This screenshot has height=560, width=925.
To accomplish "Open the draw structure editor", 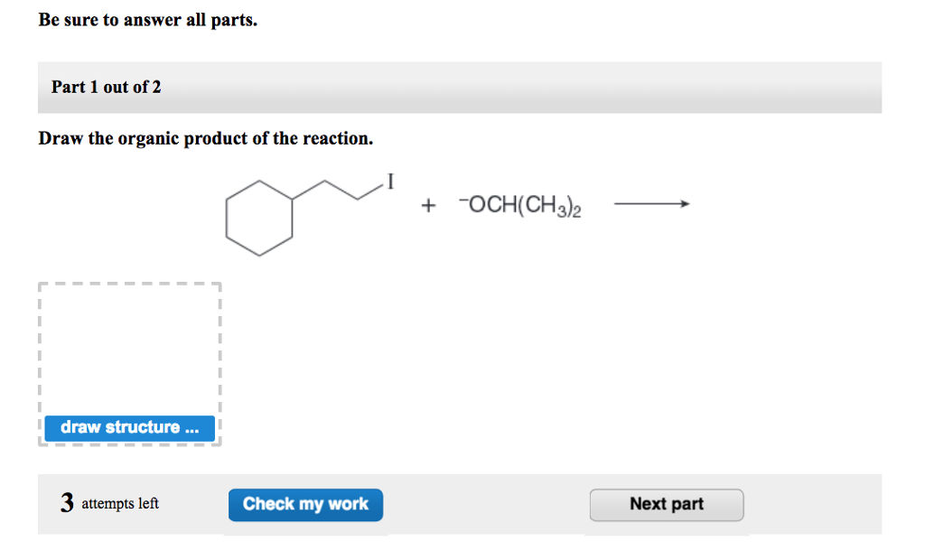I will click(x=128, y=428).
